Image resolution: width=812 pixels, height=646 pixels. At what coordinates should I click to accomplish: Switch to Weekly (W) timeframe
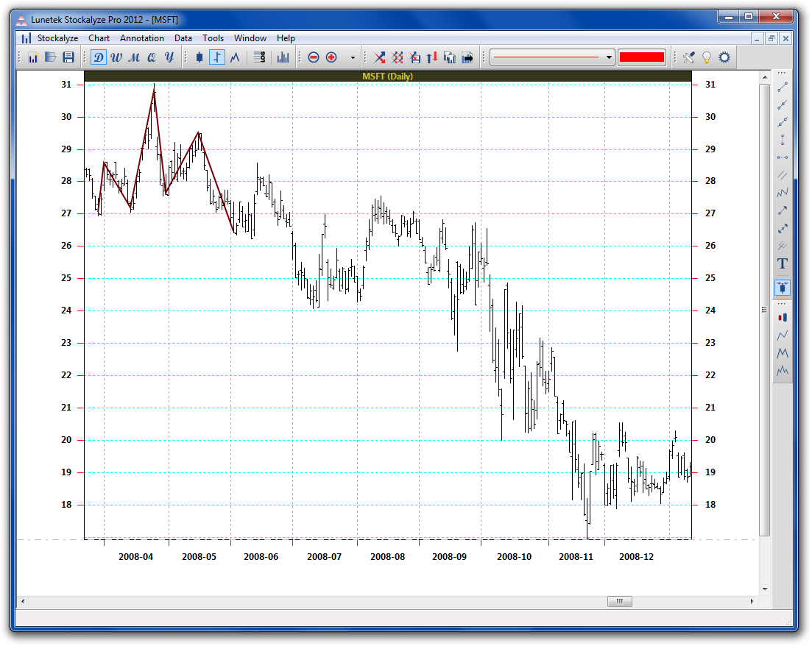click(116, 57)
